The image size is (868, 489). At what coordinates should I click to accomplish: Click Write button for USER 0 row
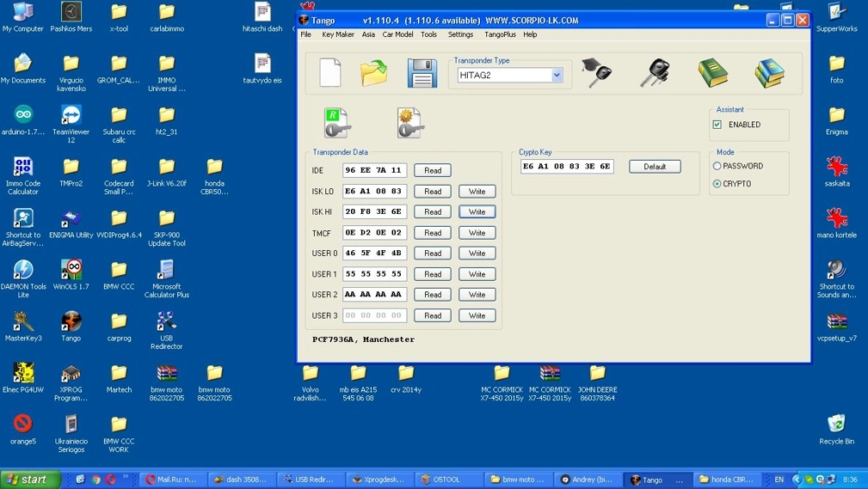pyautogui.click(x=477, y=254)
